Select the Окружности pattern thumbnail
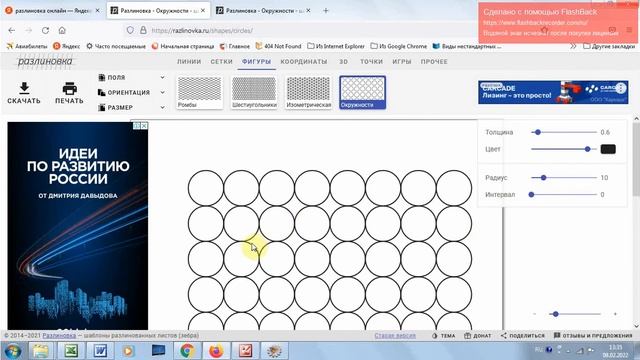The width and height of the screenshot is (640, 360). [363, 92]
